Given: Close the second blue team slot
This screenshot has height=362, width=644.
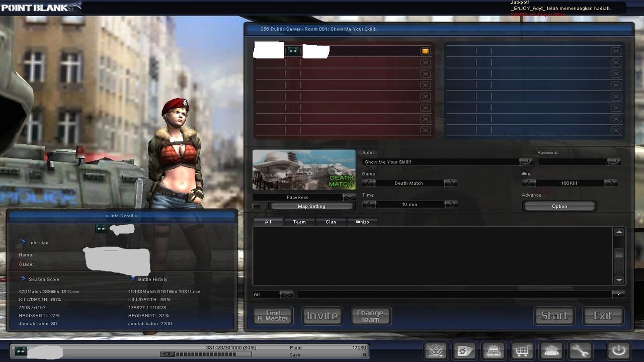Looking at the screenshot, I should [x=616, y=62].
